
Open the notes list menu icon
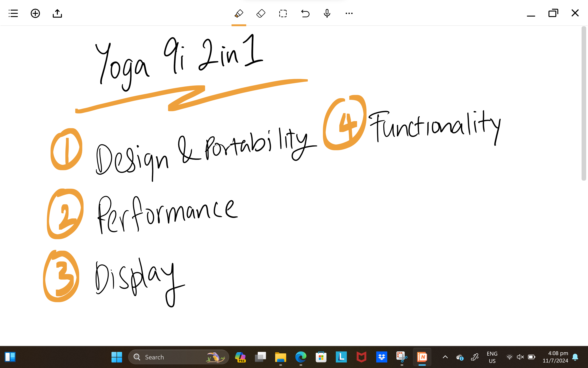[13, 13]
